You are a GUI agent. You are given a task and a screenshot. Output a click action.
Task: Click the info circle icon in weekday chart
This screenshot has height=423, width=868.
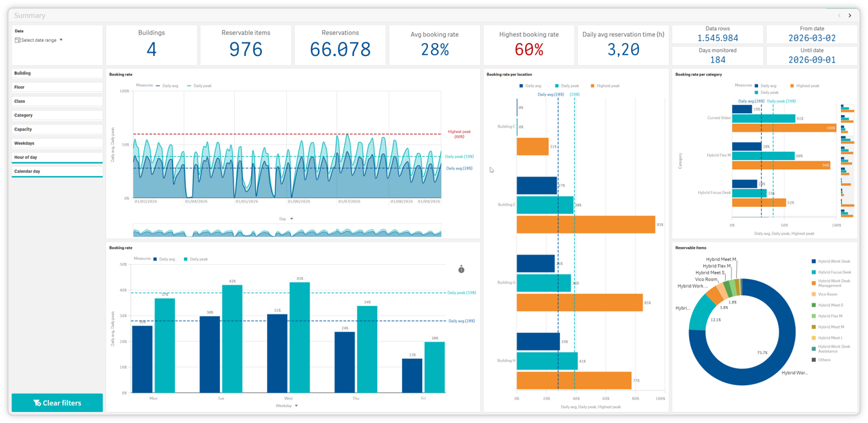tap(461, 269)
